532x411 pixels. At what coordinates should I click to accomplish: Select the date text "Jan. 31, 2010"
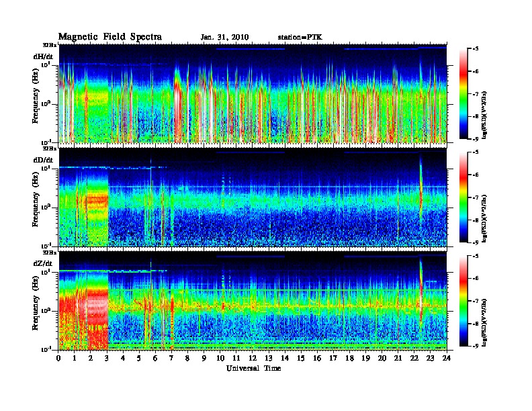pyautogui.click(x=224, y=38)
